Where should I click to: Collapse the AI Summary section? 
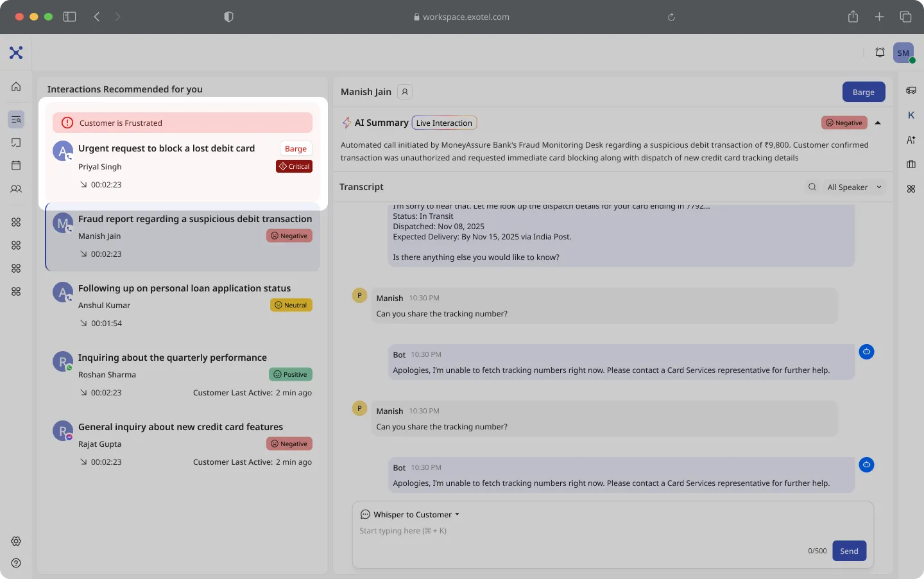(878, 123)
